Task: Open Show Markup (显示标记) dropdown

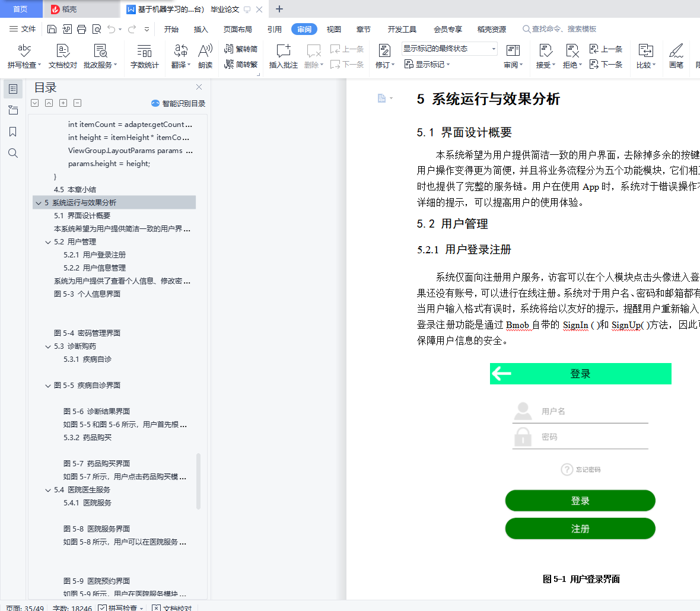Action: point(427,64)
